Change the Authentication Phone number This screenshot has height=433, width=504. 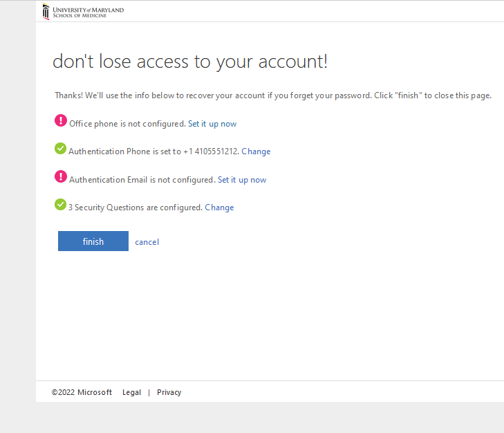[256, 151]
